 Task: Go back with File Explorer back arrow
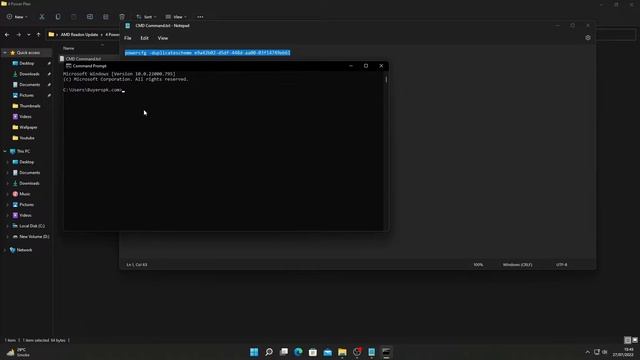point(7,35)
